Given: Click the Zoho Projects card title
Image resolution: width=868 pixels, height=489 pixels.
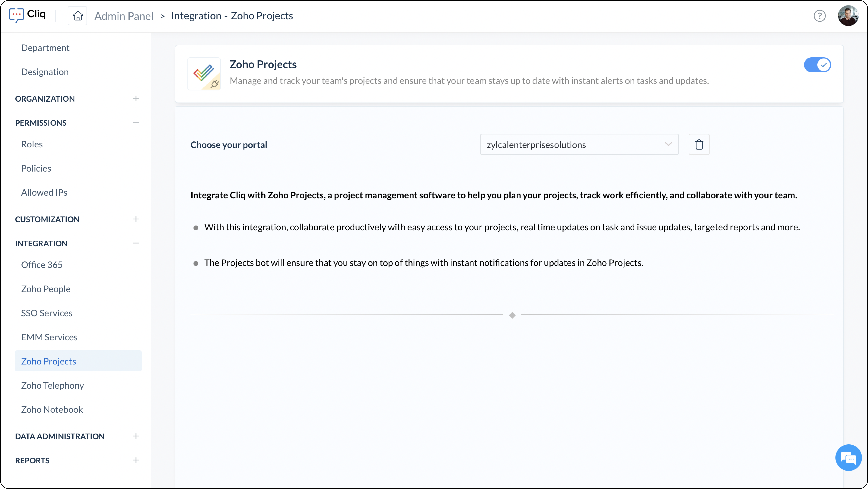Looking at the screenshot, I should coord(263,64).
